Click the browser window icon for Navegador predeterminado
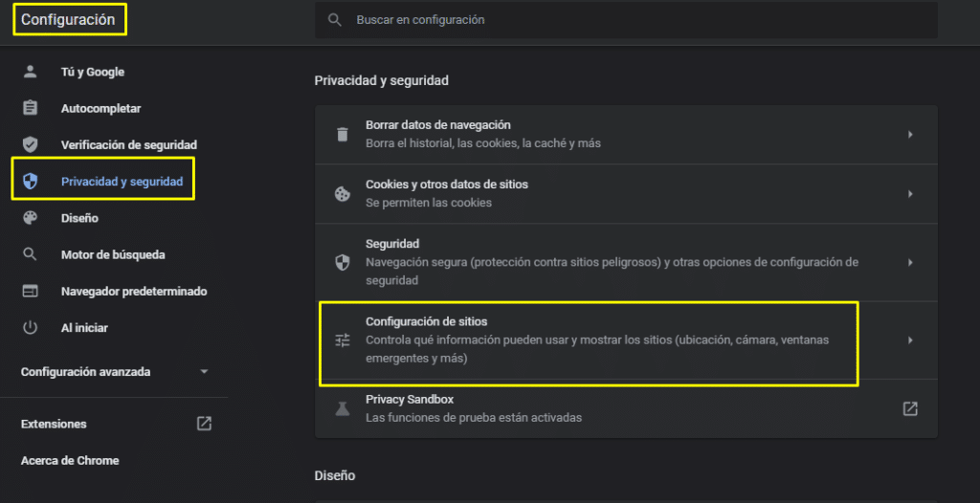Image resolution: width=980 pixels, height=503 pixels. coord(31,291)
